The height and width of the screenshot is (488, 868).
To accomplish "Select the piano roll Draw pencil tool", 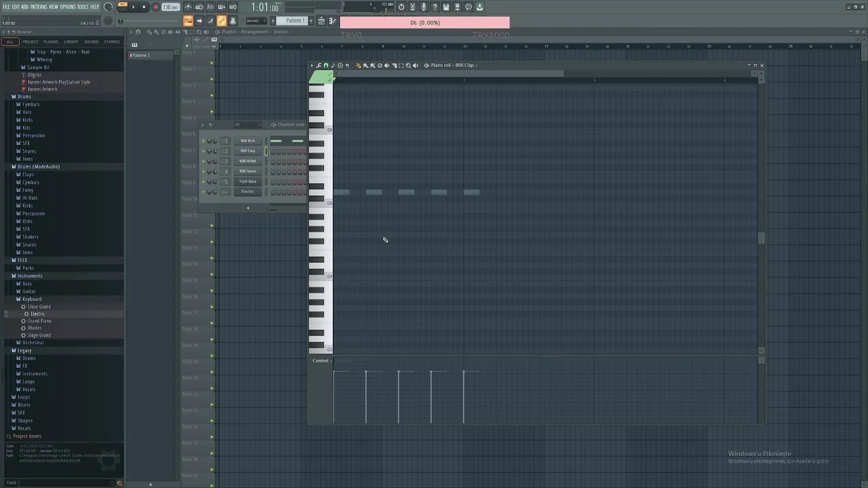I will point(358,65).
